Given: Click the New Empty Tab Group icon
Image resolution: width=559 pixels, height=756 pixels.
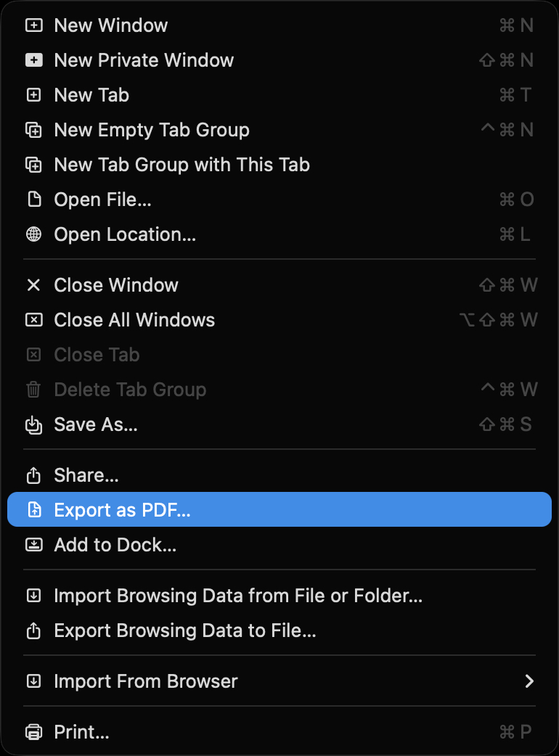Looking at the screenshot, I should tap(33, 130).
